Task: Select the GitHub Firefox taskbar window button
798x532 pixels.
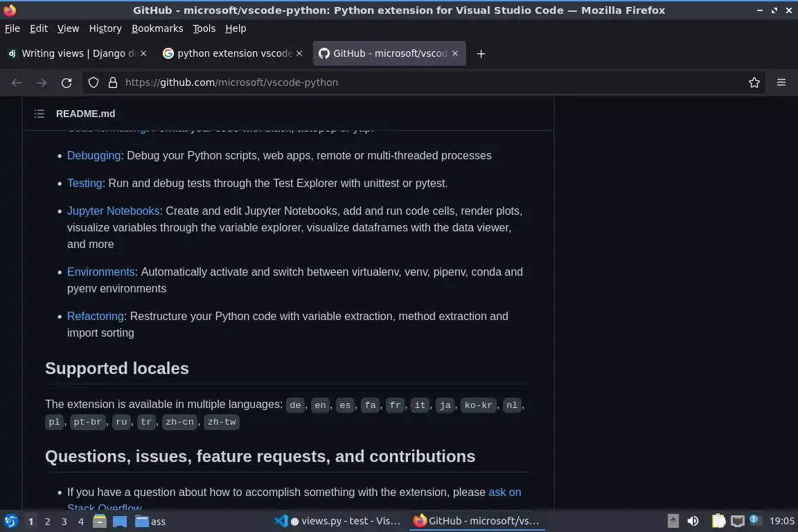Action: [x=477, y=521]
